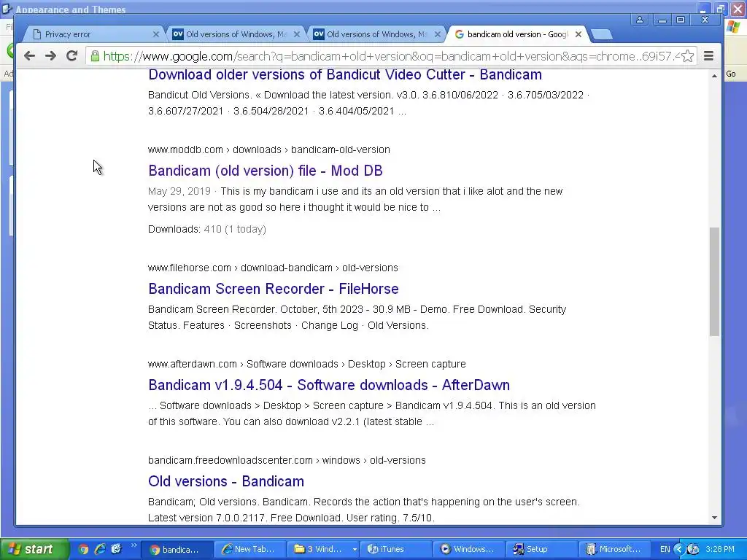Click the address bar URL field
The height and width of the screenshot is (560, 747).
click(x=391, y=56)
